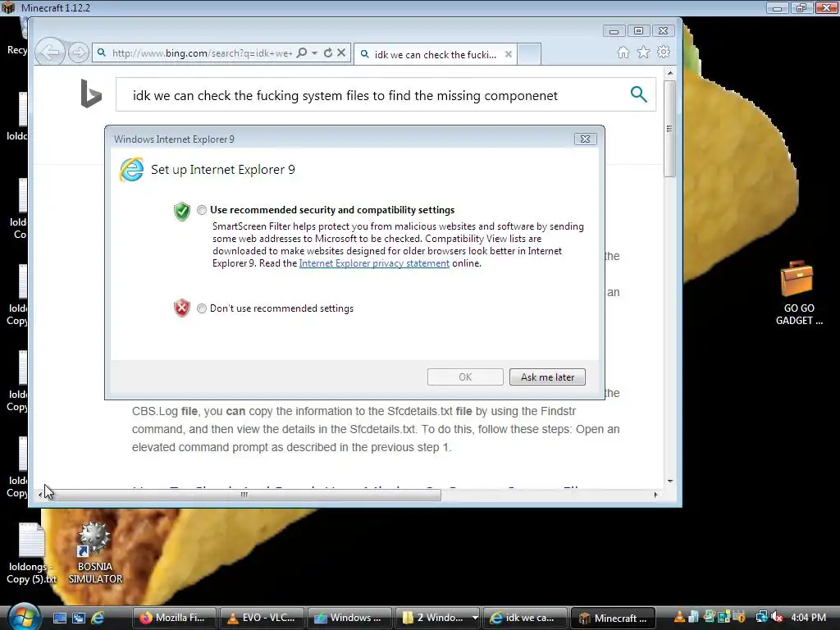Click the Bing logo
The height and width of the screenshot is (630, 840).
(x=90, y=94)
